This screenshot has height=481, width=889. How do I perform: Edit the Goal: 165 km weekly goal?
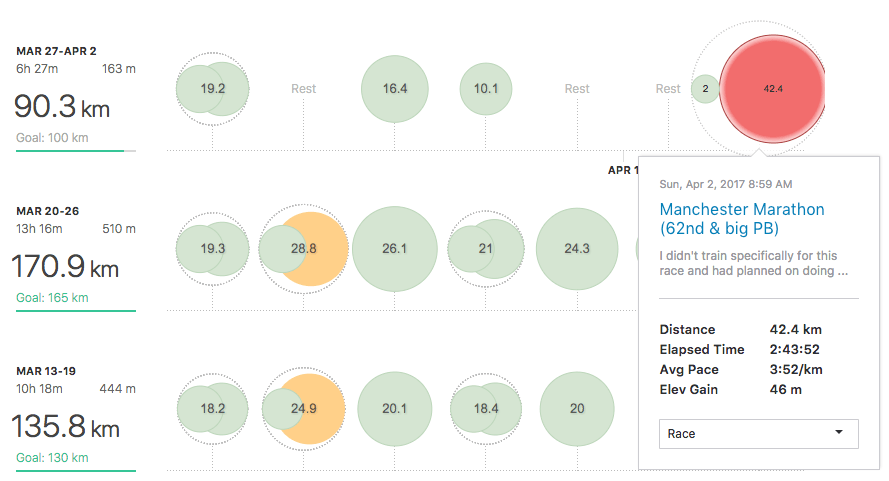point(52,298)
